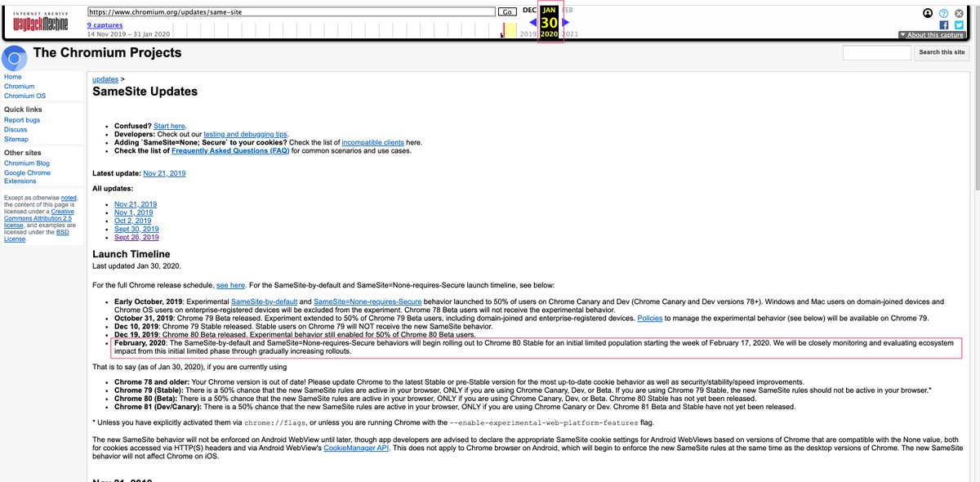Click the SameSite Updates heading
Image resolution: width=980 pixels, height=482 pixels.
145,91
